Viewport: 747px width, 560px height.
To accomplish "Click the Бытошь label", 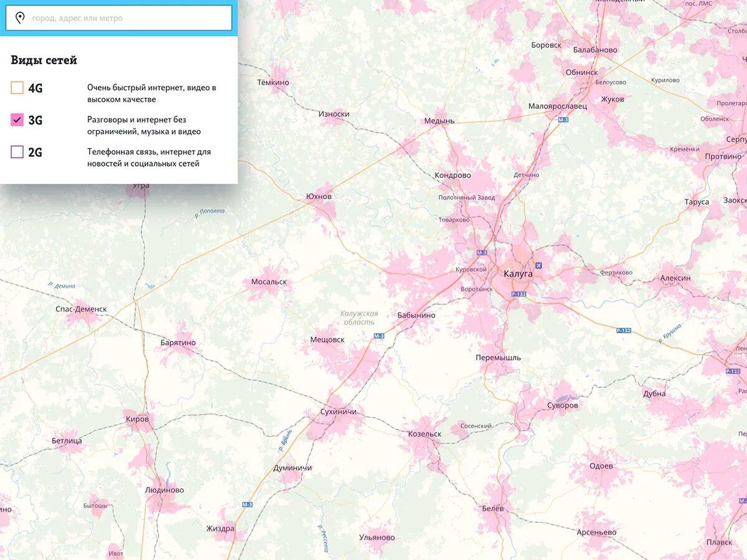I will pos(95,506).
